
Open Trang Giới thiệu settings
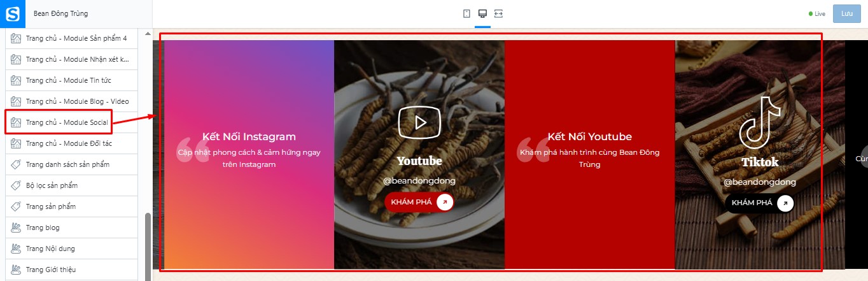click(72, 270)
